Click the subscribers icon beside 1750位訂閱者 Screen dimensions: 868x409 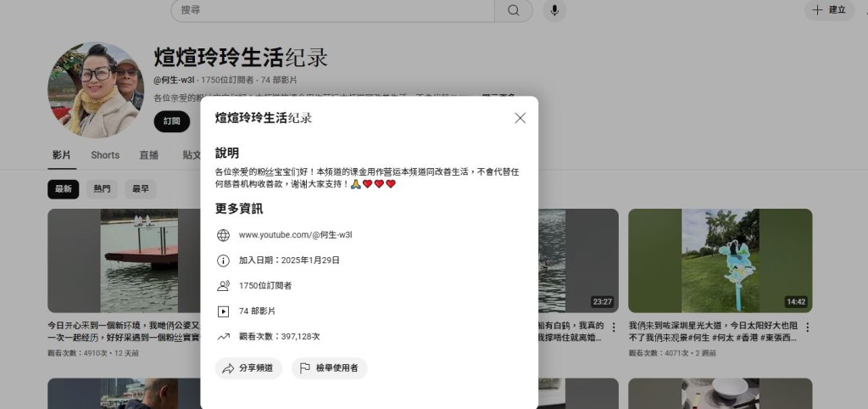[223, 286]
